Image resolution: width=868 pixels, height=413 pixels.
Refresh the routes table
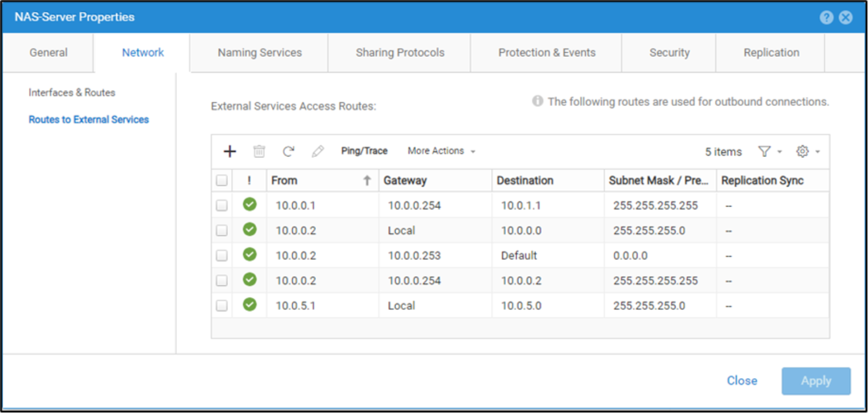click(x=289, y=151)
